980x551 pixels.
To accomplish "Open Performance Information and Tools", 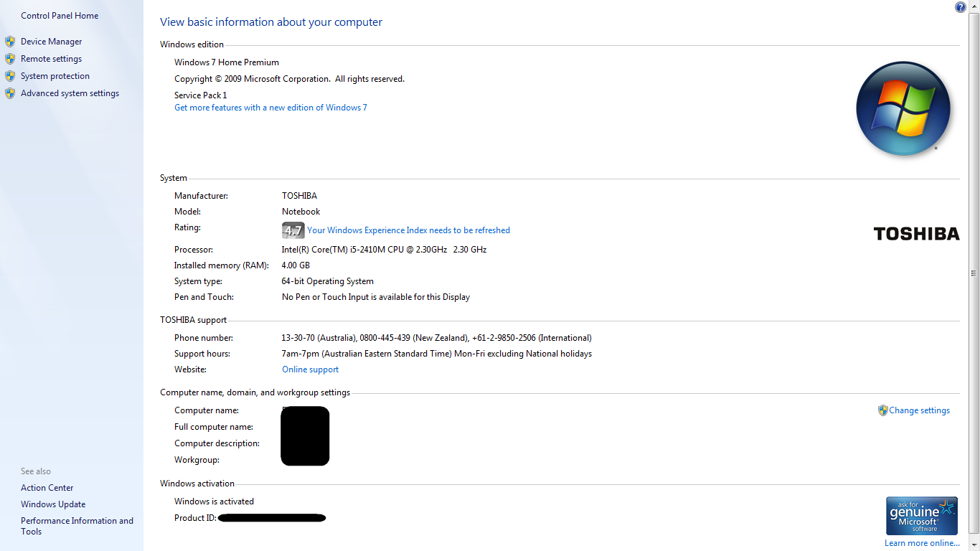I will point(77,526).
